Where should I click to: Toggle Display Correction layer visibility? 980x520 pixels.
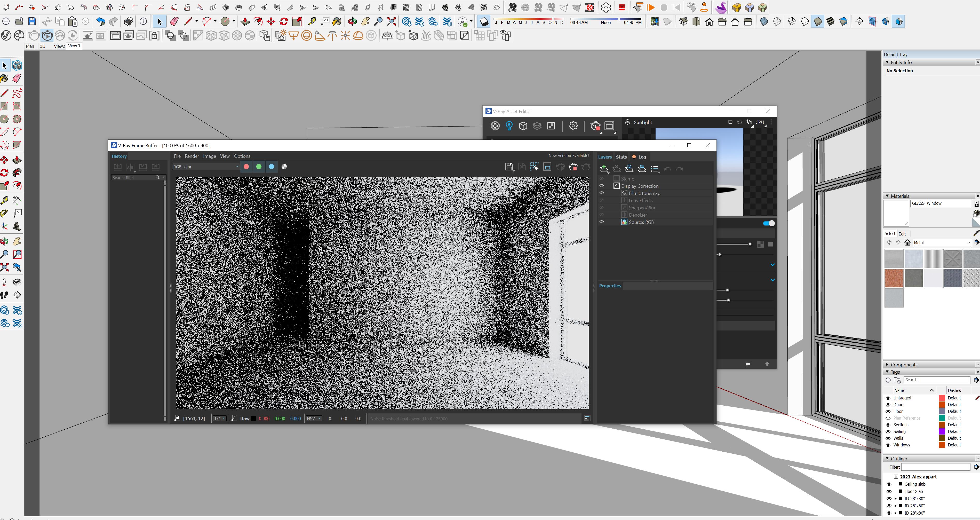click(601, 186)
